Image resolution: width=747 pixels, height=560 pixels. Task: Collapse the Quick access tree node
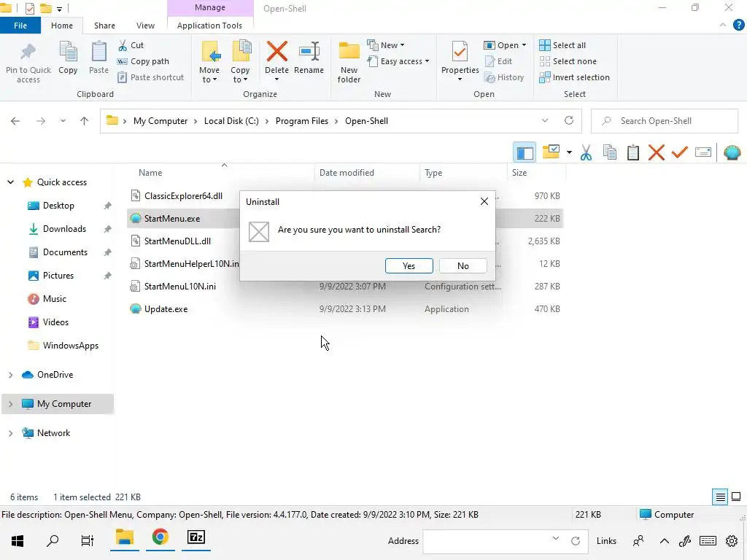(10, 182)
